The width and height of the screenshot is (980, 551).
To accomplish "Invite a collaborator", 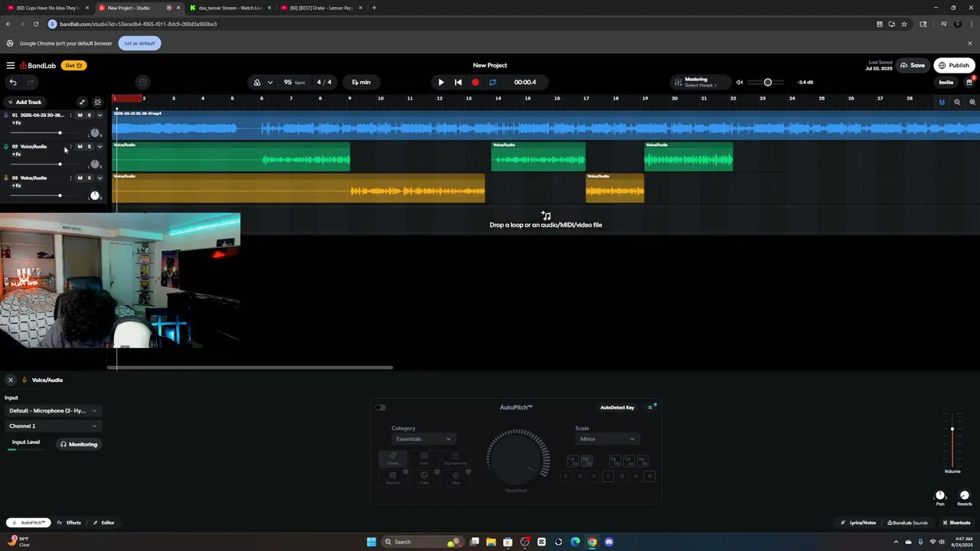I will pyautogui.click(x=946, y=82).
